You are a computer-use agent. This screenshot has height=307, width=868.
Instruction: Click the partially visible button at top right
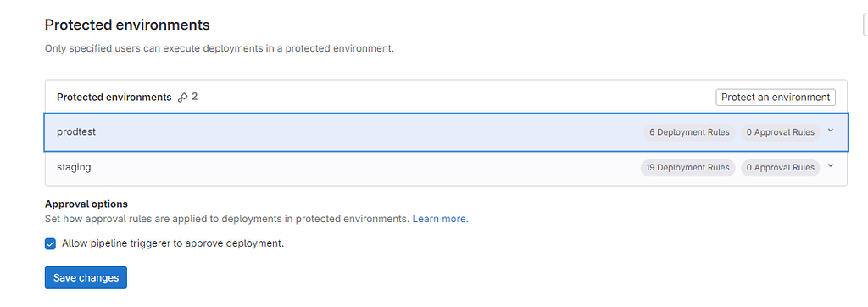pos(865,25)
